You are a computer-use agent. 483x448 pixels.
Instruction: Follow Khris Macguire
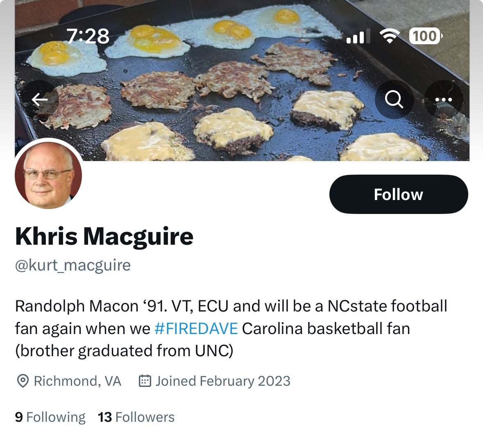(x=398, y=194)
